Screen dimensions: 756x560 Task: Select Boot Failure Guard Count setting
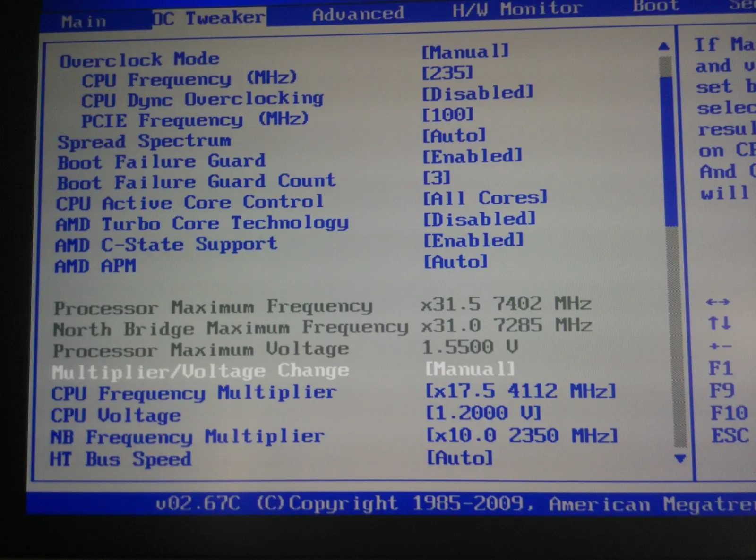point(196,182)
